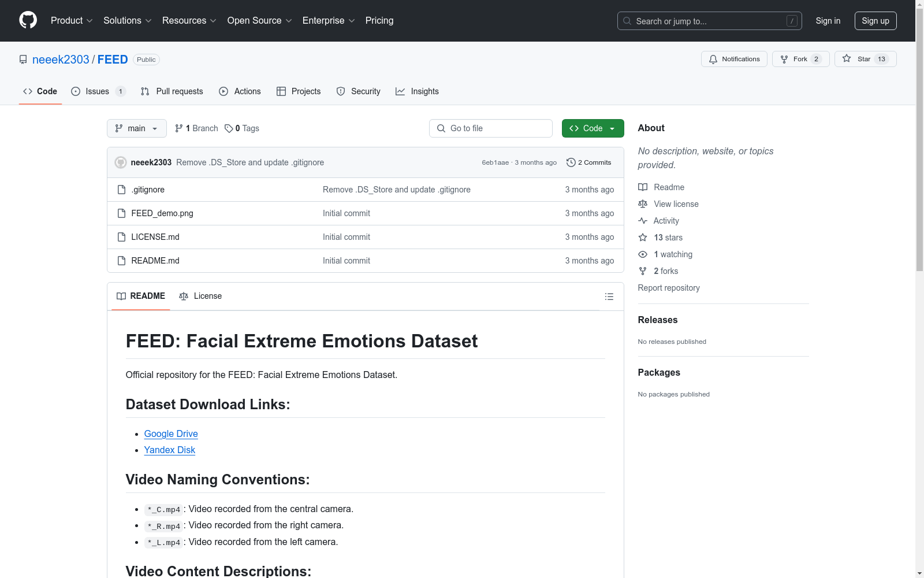Screen dimensions: 924x578
Task: Click the fork icon beside 2 forks
Action: pyautogui.click(x=643, y=271)
